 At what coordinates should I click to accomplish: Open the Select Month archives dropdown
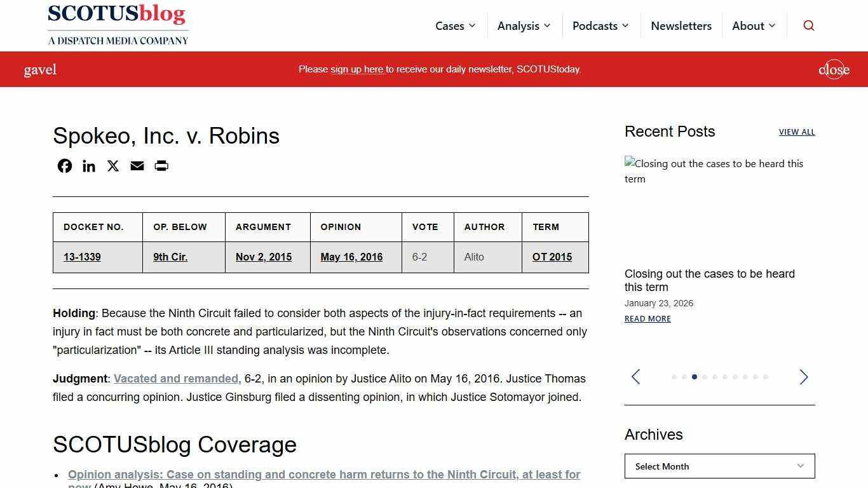click(719, 466)
